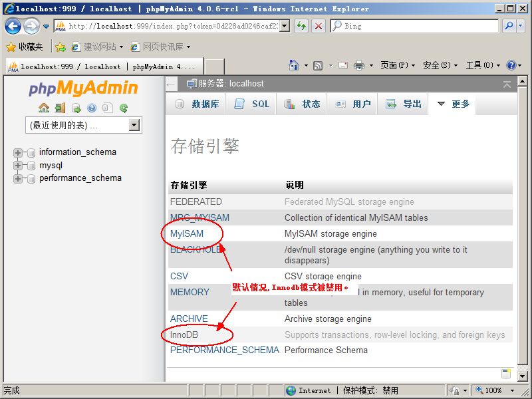The height and width of the screenshot is (399, 532).
Task: Click the log out door icon
Action: point(60,108)
